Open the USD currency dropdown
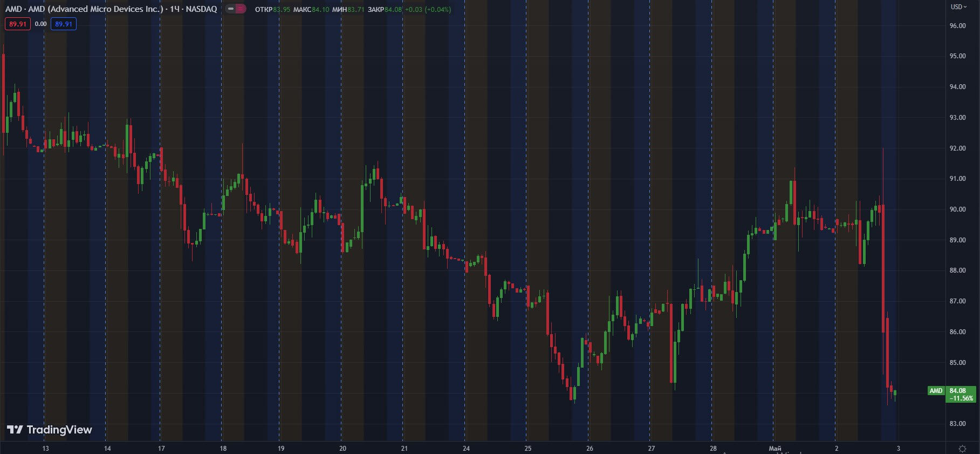The image size is (980, 454). 958,7
